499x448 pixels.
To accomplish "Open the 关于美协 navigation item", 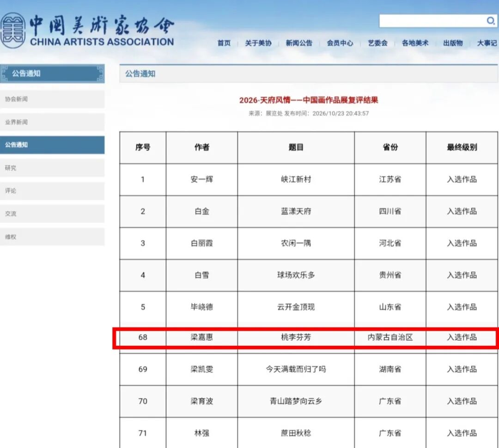I will pos(258,43).
